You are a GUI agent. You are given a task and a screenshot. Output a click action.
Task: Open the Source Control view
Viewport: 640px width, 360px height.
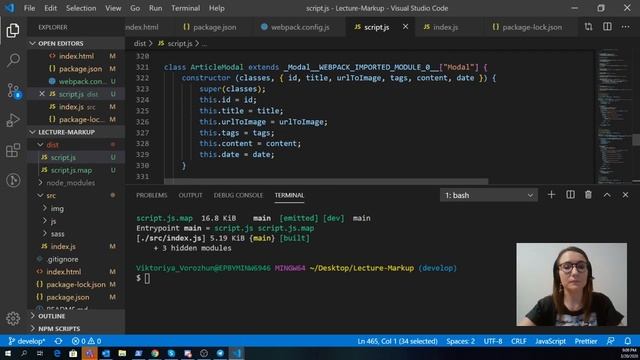(13, 90)
